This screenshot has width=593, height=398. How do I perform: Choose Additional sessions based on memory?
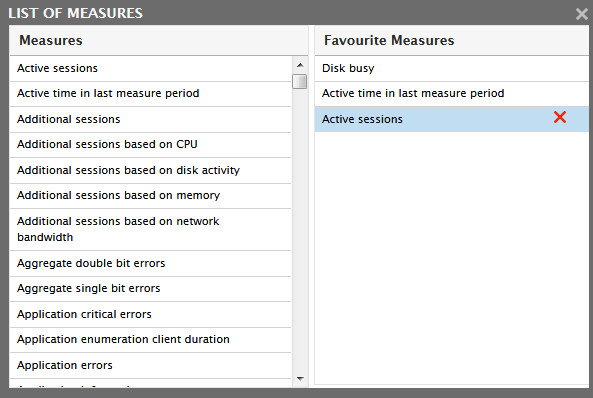pyautogui.click(x=151, y=196)
